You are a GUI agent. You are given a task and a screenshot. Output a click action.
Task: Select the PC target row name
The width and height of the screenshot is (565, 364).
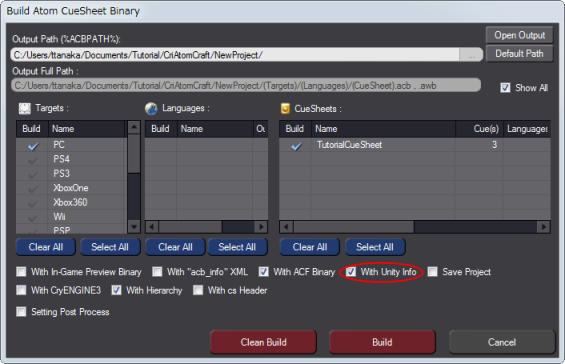(x=59, y=145)
